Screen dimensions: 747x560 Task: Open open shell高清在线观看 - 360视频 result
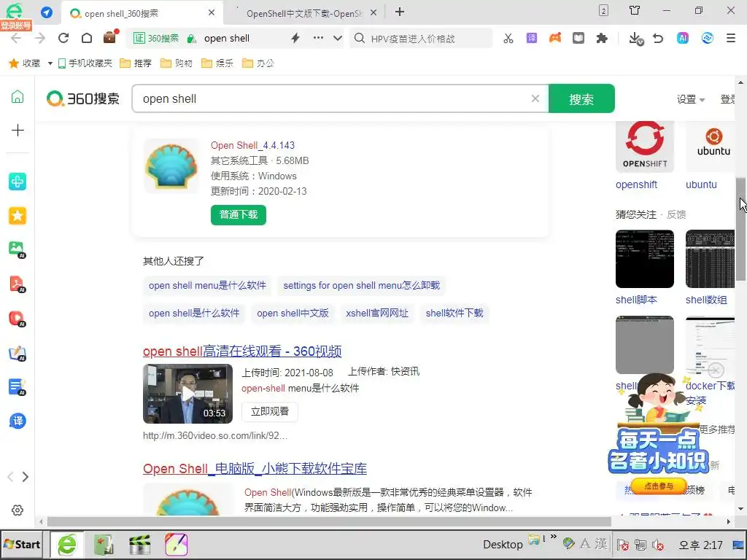pyautogui.click(x=242, y=351)
